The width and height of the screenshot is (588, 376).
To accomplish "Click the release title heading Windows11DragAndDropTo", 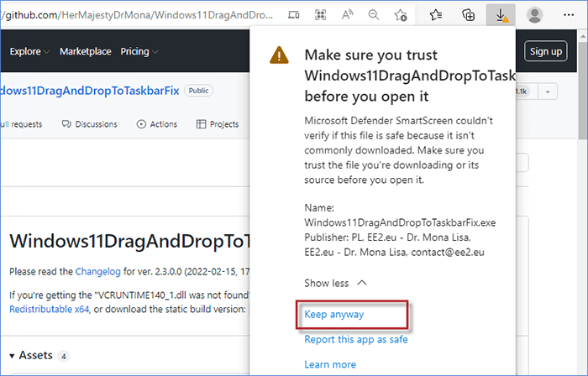I will (129, 241).
